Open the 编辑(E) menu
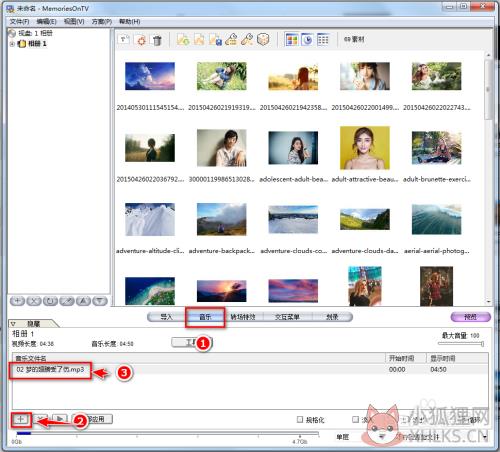The height and width of the screenshot is (452, 500). point(46,22)
